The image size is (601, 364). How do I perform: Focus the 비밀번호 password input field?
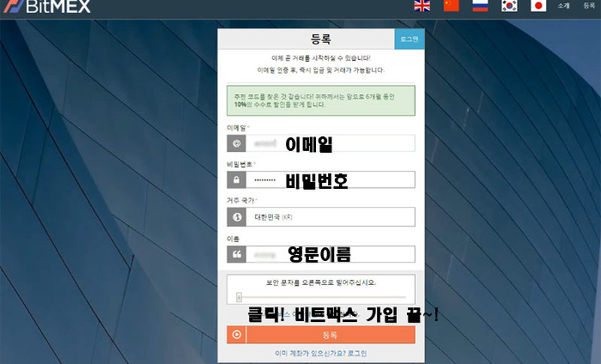[331, 180]
